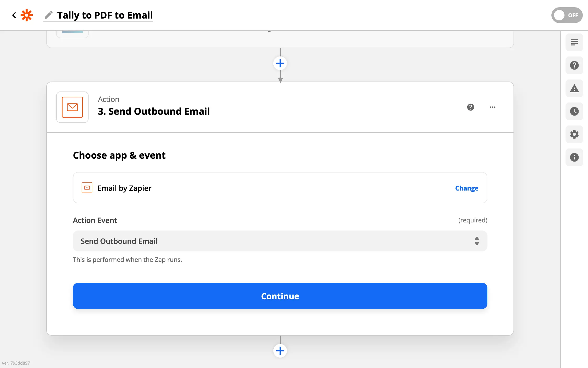Click the Zapier logo in the header
This screenshot has height=368, width=588.
(26, 15)
